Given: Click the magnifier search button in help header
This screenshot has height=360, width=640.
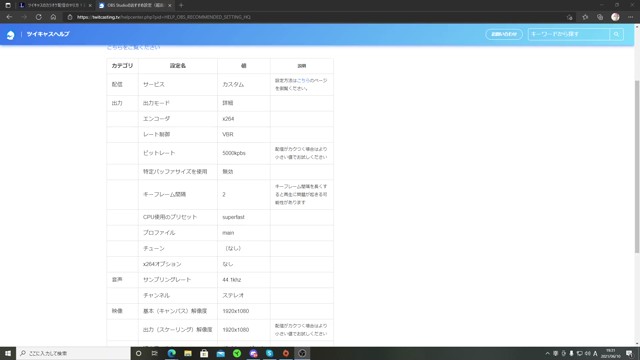Looking at the screenshot, I should click(x=616, y=34).
